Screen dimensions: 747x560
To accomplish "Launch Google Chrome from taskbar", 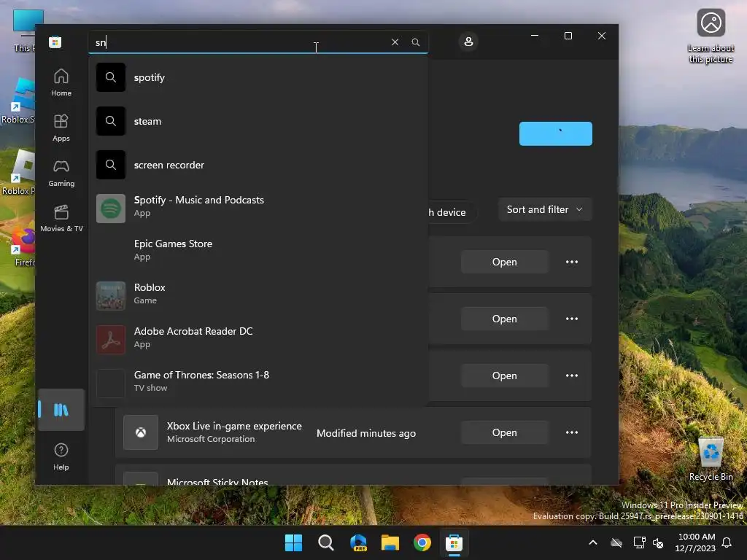I will click(x=422, y=542).
